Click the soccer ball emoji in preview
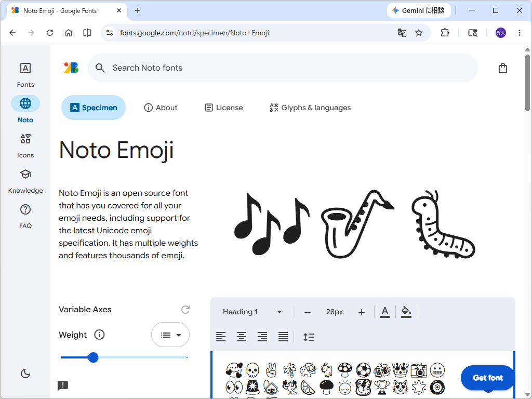The image size is (532, 399). tap(363, 370)
